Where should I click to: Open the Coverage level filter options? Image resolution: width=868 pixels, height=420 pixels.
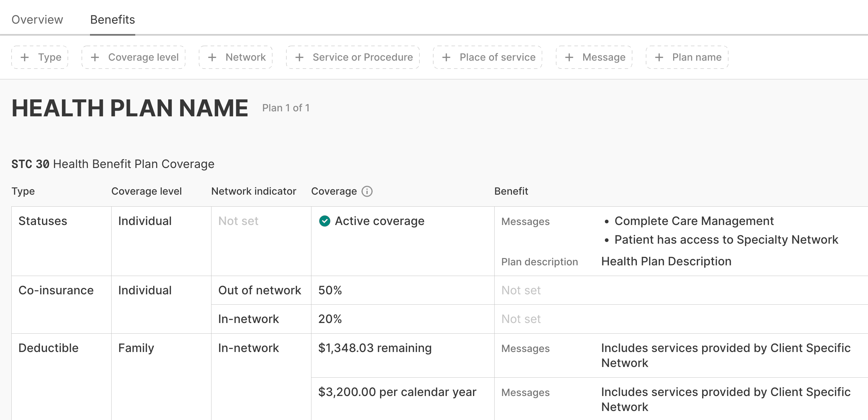pyautogui.click(x=134, y=57)
